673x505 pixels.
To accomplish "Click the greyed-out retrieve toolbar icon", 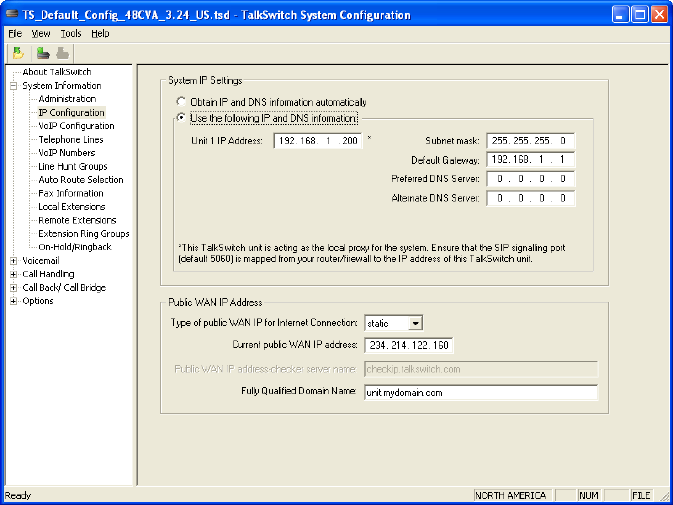I will (63, 53).
